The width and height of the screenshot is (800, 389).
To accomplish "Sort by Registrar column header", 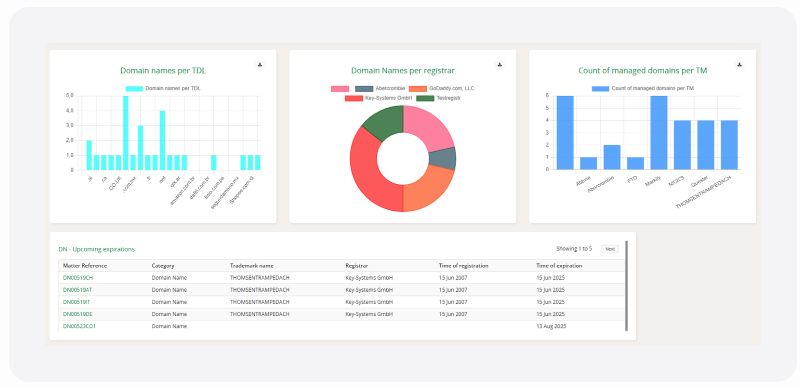I will [x=357, y=265].
